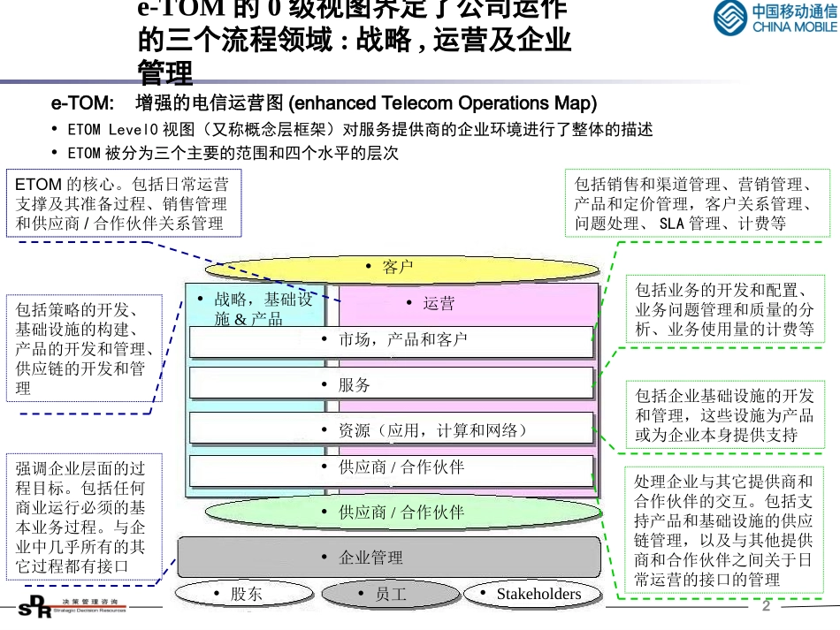840x630 pixels.
Task: Click the 市场, 产品和客户 bar
Action: pyautogui.click(x=391, y=340)
